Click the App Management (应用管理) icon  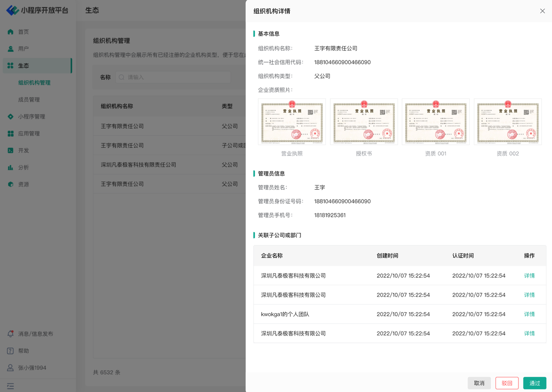point(11,134)
